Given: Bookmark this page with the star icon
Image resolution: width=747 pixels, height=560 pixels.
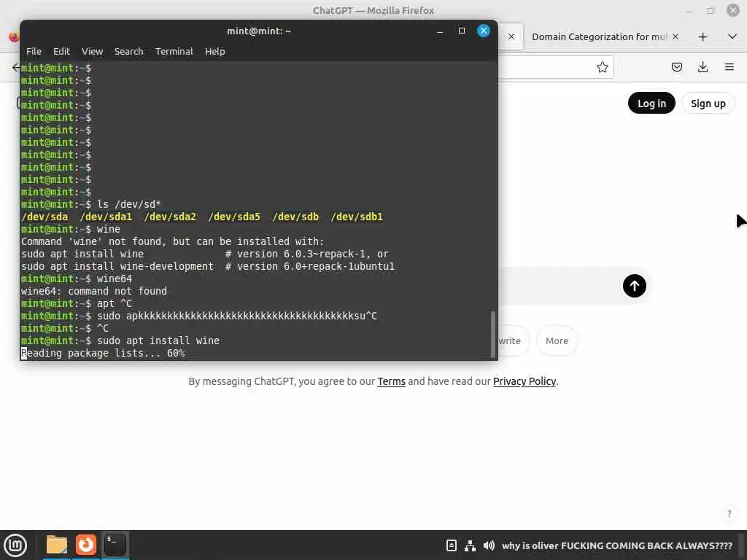Looking at the screenshot, I should 602,67.
